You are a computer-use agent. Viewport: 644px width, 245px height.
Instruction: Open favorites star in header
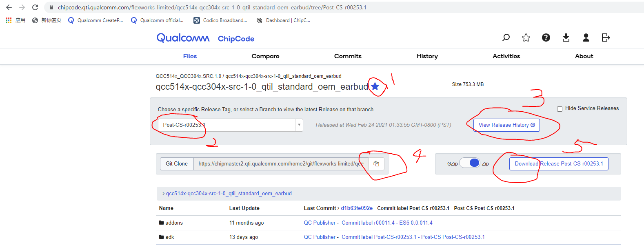(526, 38)
